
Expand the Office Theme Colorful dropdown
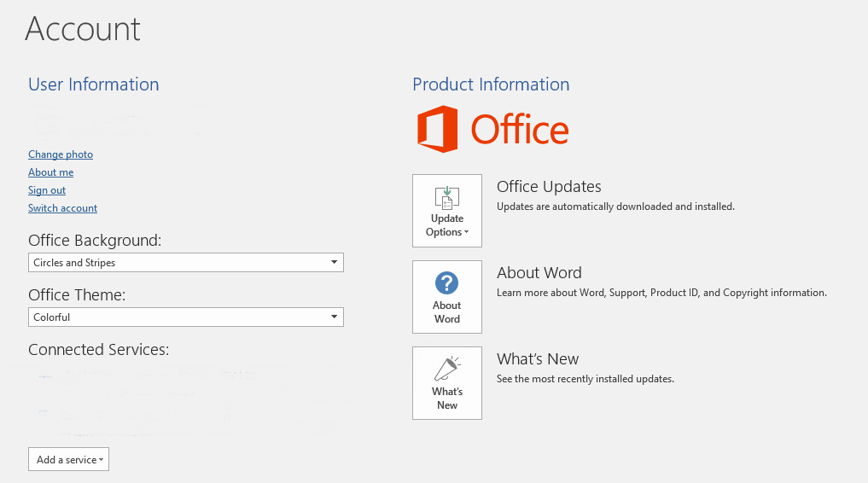186,317
